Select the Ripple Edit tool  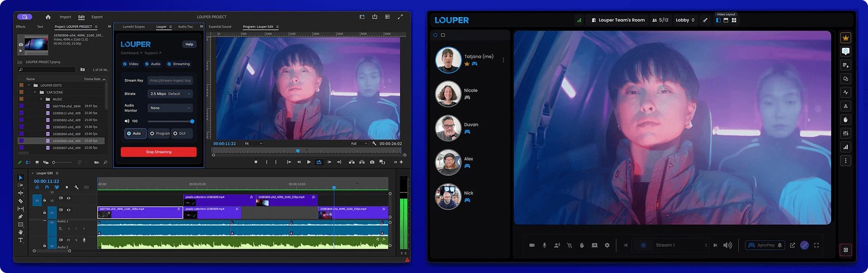[20, 193]
